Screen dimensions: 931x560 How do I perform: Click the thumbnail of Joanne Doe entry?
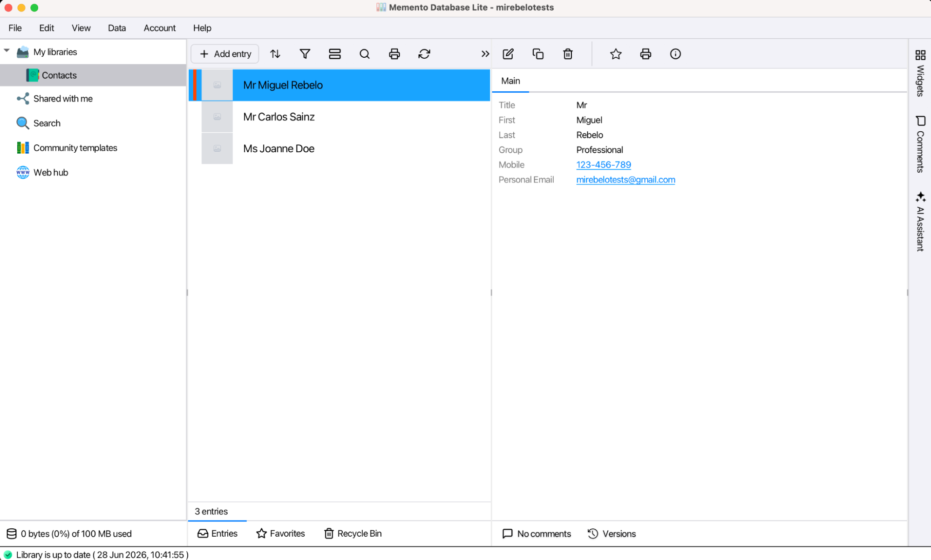point(217,148)
